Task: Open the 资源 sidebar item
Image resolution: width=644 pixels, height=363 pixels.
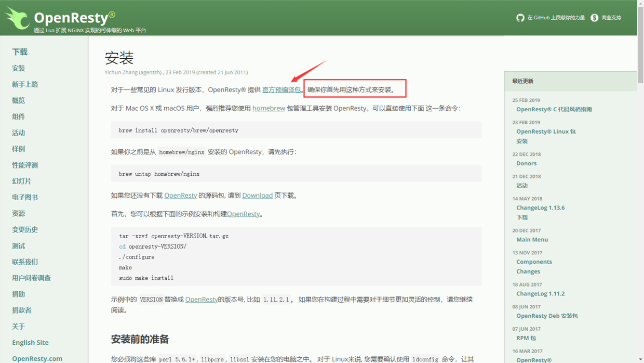Action: (x=19, y=213)
